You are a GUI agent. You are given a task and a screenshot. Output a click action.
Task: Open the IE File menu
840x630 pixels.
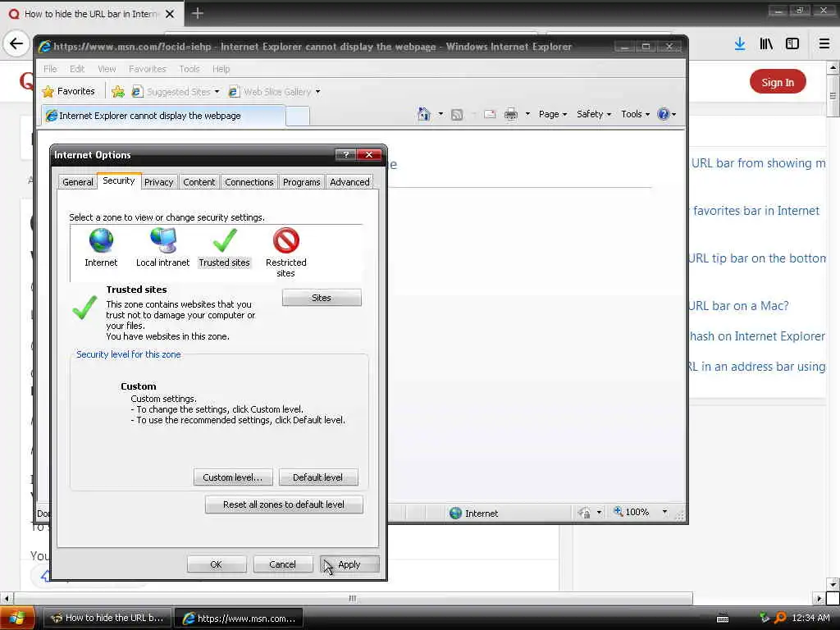(x=50, y=69)
